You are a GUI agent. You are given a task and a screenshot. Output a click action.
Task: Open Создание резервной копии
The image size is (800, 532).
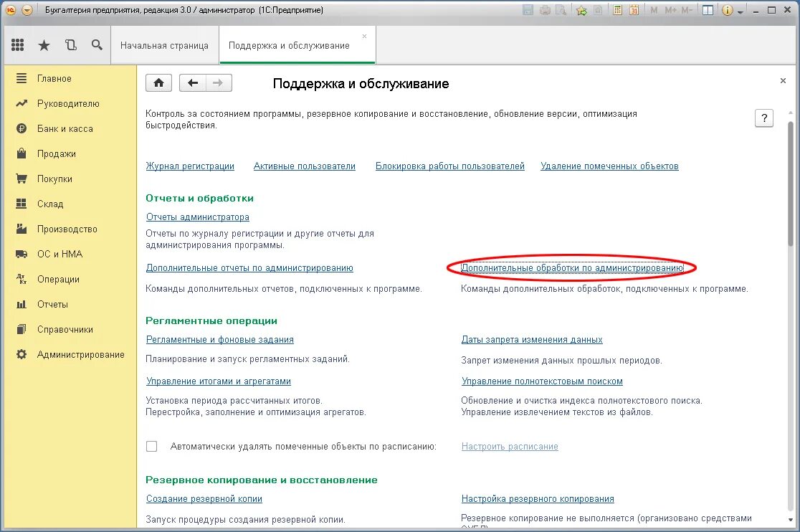point(204,498)
